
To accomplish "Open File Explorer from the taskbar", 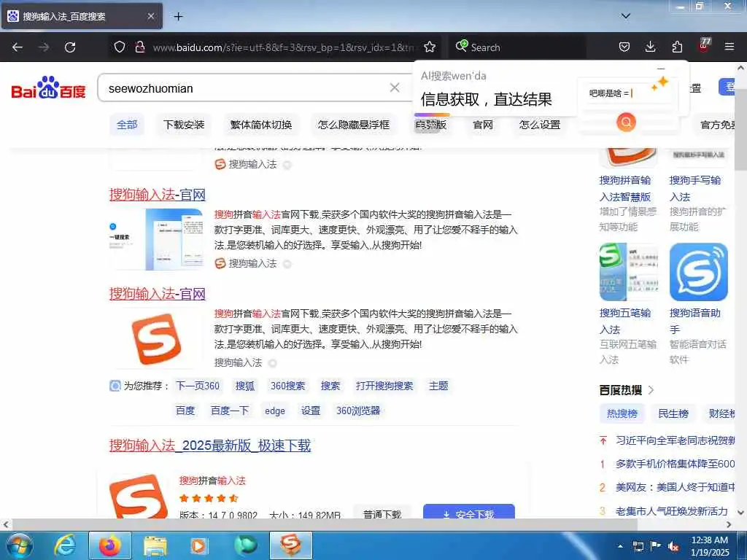I will click(155, 545).
